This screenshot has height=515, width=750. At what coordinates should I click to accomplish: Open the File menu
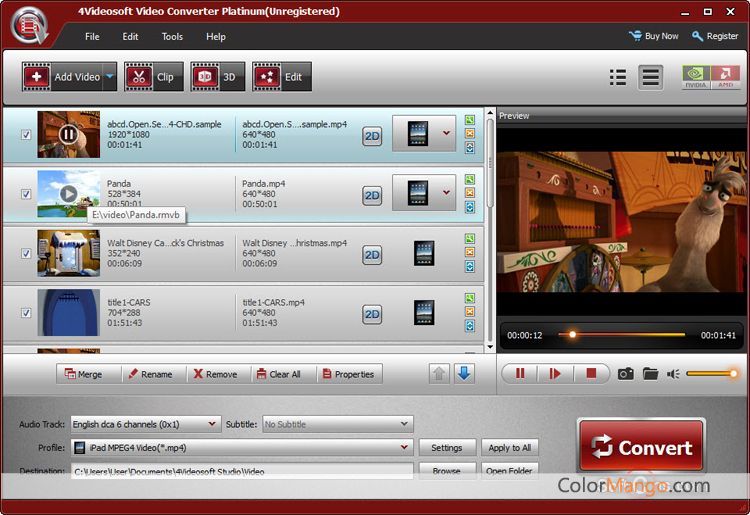[x=92, y=36]
